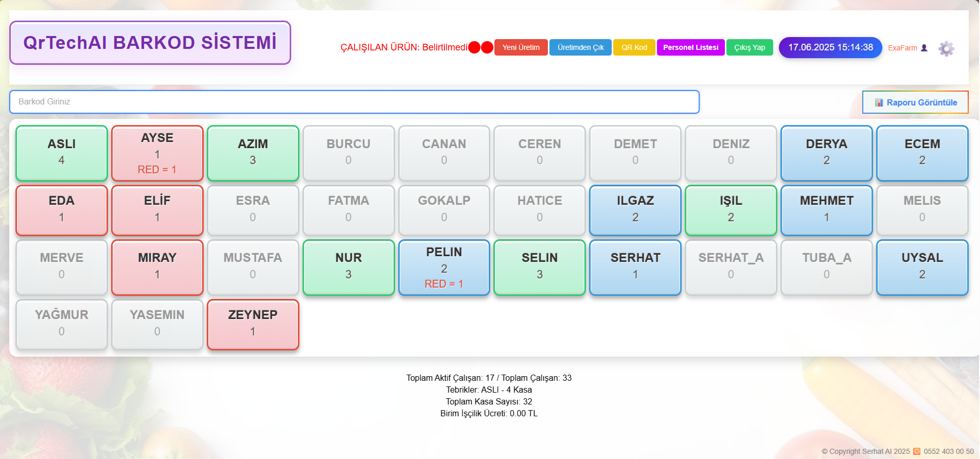
Task: Select the PELIN employee card
Action: (444, 268)
